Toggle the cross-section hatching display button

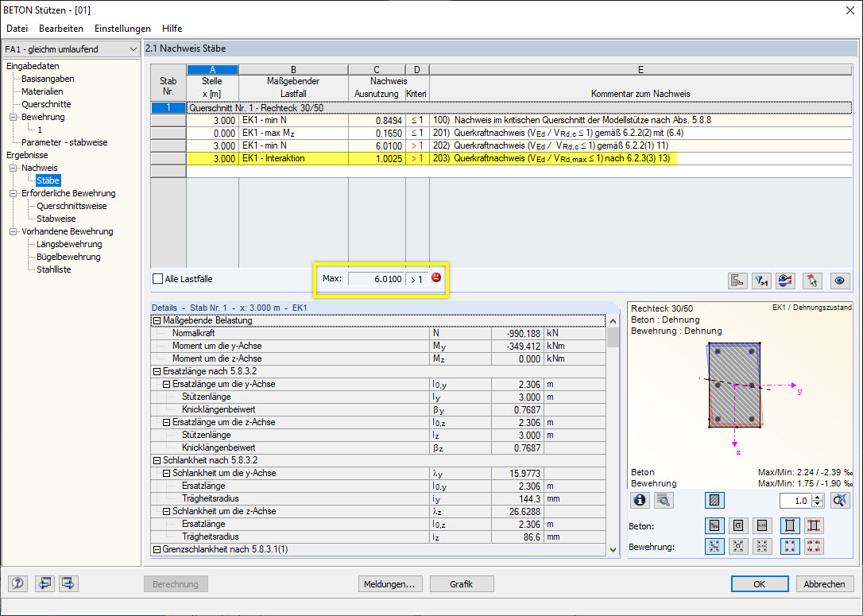tap(714, 500)
